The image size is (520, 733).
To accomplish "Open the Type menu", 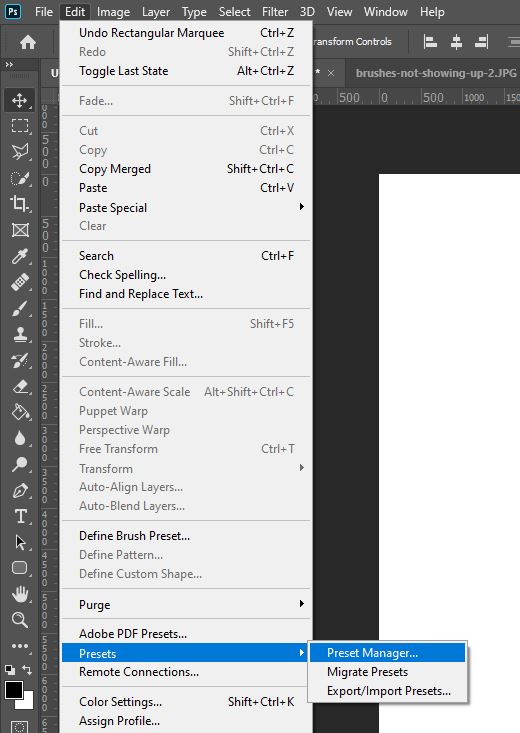I will point(194,11).
